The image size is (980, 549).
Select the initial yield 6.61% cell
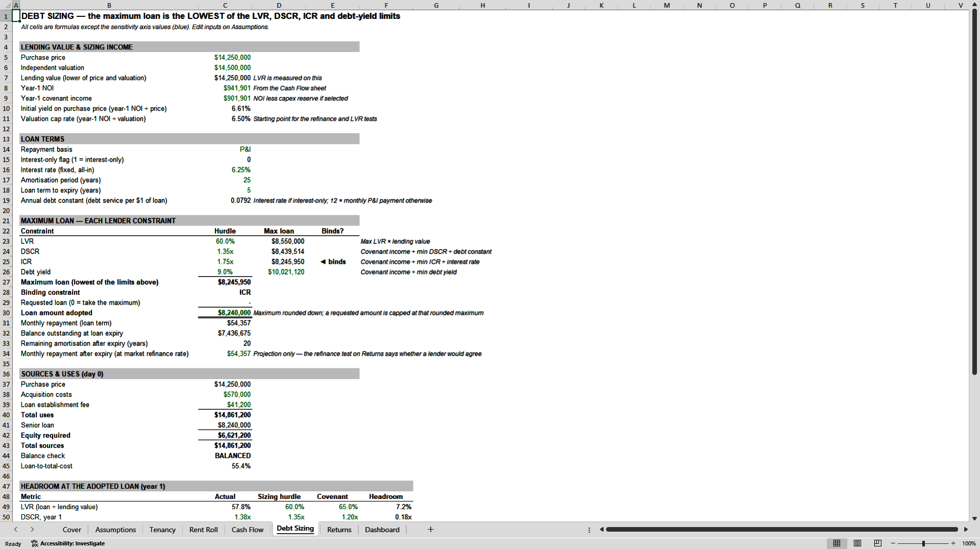225,109
